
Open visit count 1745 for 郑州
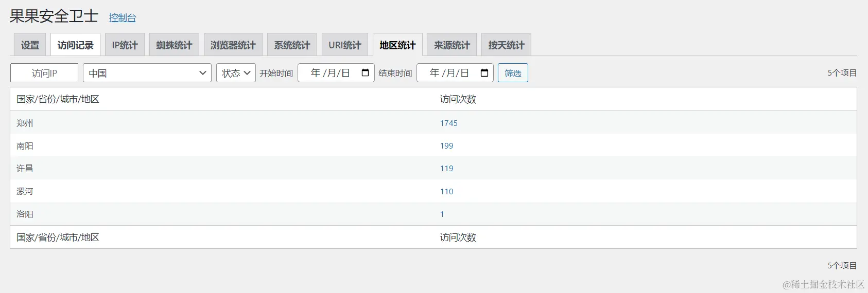pyautogui.click(x=449, y=123)
